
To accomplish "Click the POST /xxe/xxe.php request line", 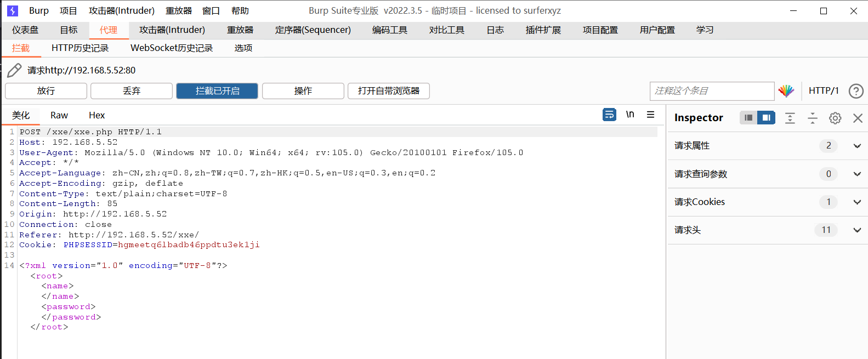I will [x=90, y=132].
